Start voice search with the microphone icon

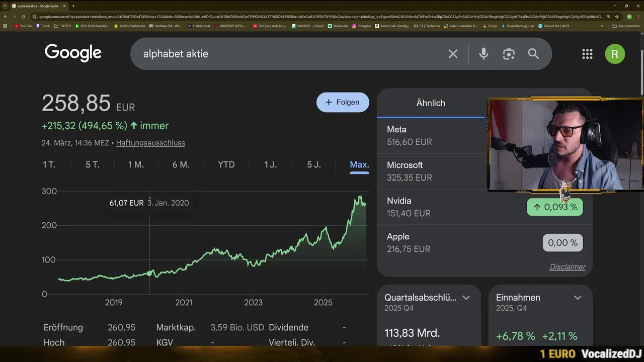(x=484, y=54)
